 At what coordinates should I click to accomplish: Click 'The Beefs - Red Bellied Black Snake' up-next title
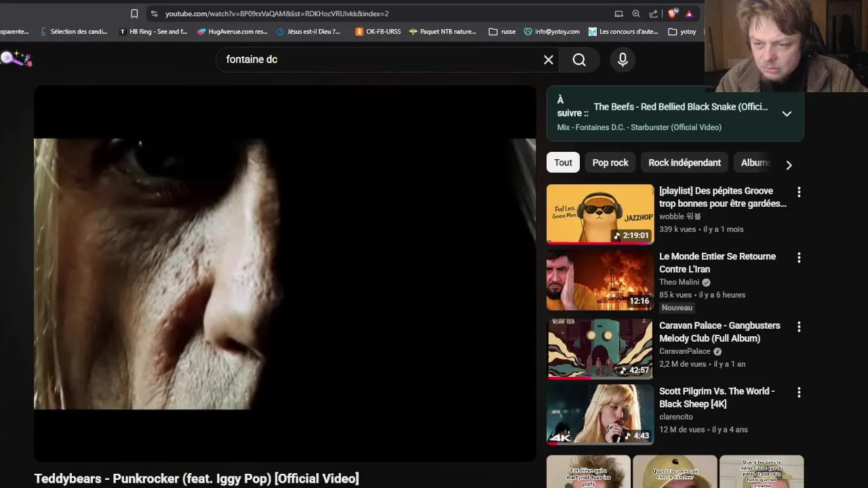(681, 106)
